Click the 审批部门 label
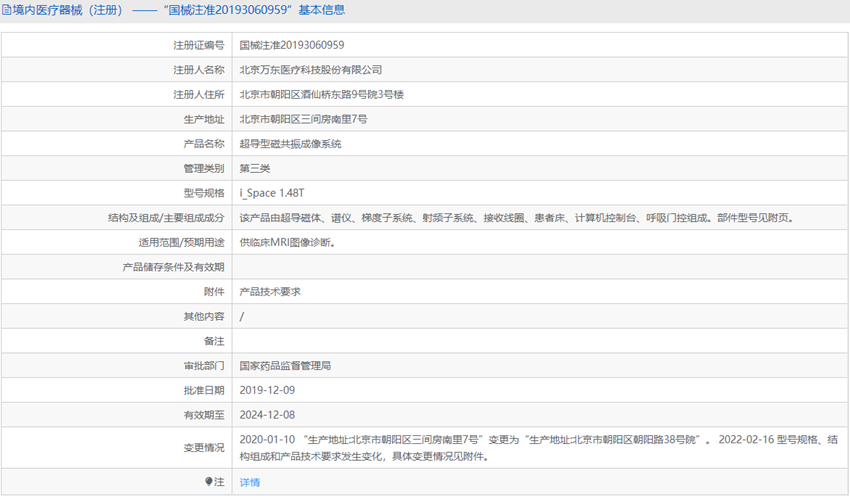850x496 pixels. click(x=204, y=366)
